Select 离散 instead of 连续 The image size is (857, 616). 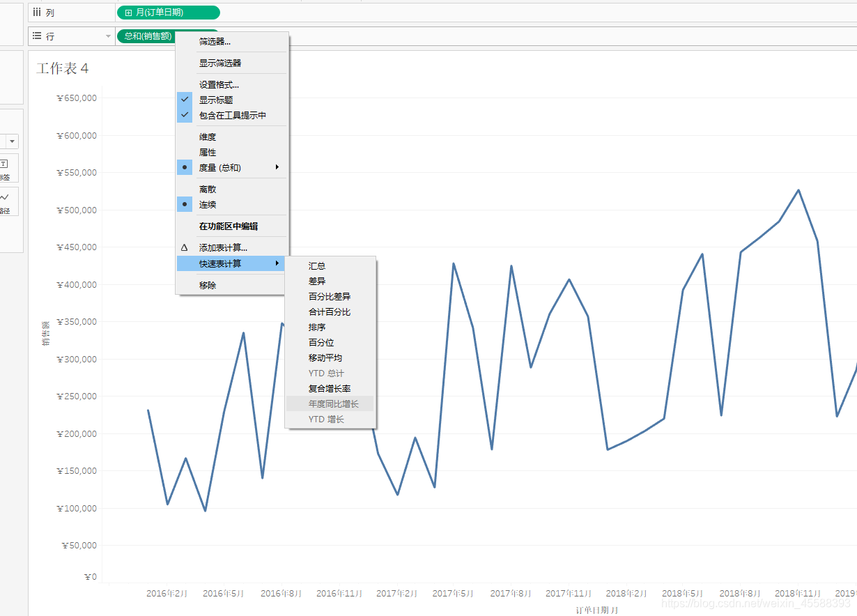coord(208,188)
